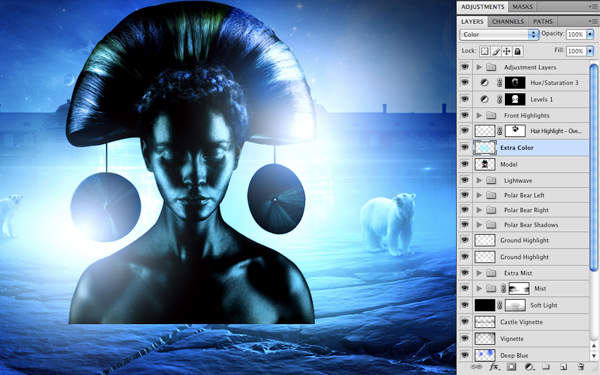Screen dimensions: 600x375
Task: Expand the Polar Bear Right group
Action: (479, 210)
